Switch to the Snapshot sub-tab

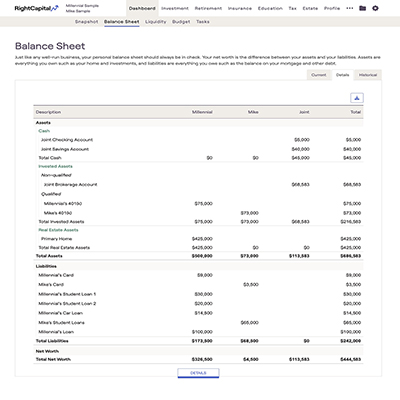tap(87, 22)
